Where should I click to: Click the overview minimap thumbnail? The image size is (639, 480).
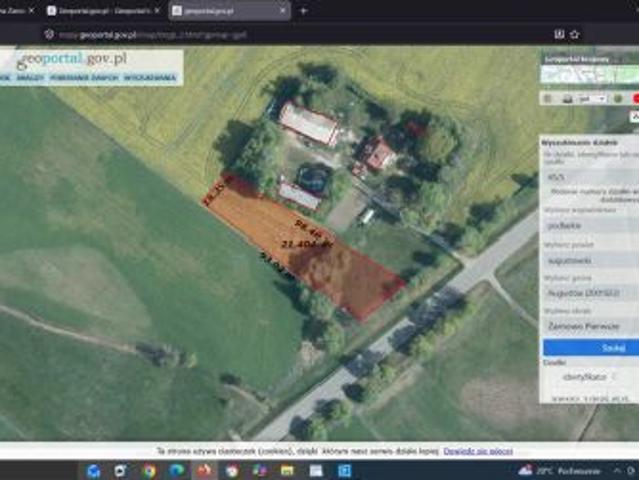(x=589, y=75)
